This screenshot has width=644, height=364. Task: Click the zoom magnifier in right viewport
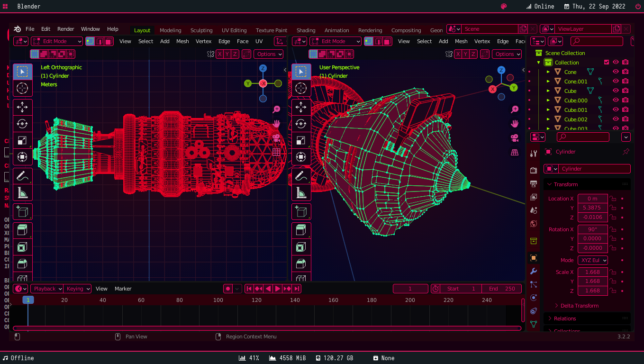515,109
